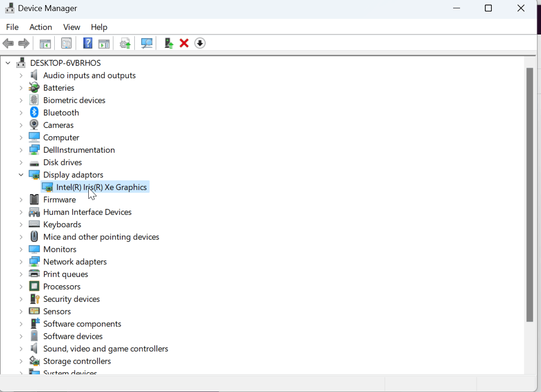Expand the Bluetooth category
This screenshot has width=541, height=392.
pos(21,113)
